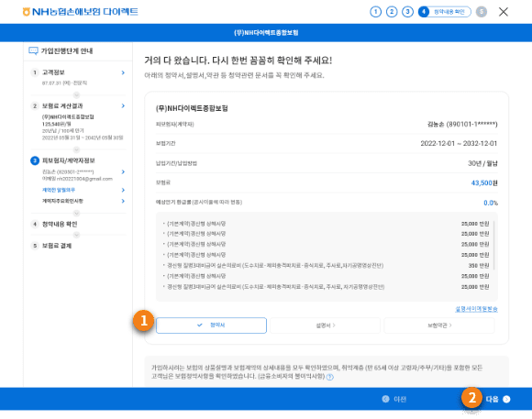Click the NH농협손해보험 다이렉트 logo
The height and width of the screenshot is (419, 532).
tap(80, 12)
